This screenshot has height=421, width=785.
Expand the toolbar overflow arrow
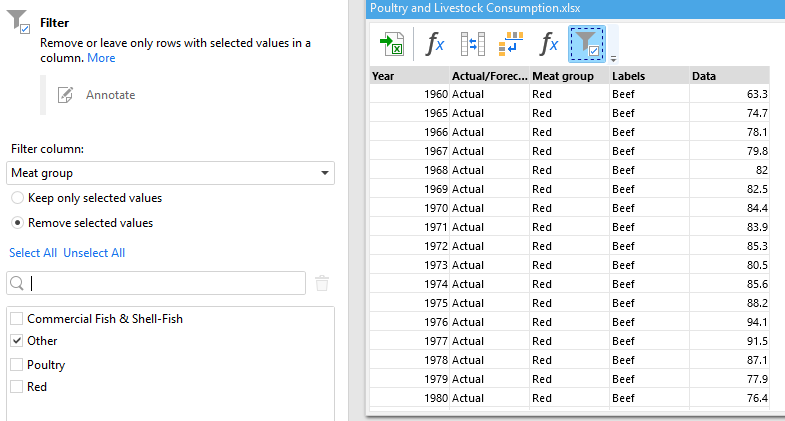pos(613,58)
